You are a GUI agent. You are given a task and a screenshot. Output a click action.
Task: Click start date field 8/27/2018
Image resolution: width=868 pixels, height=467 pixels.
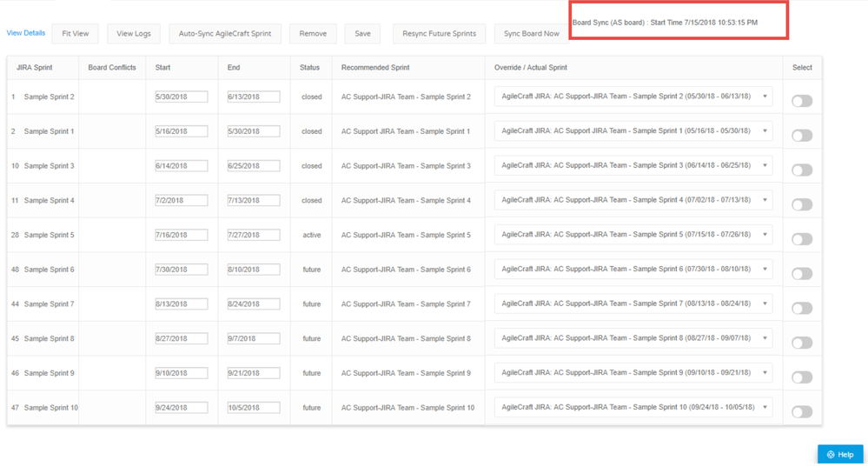pos(182,338)
